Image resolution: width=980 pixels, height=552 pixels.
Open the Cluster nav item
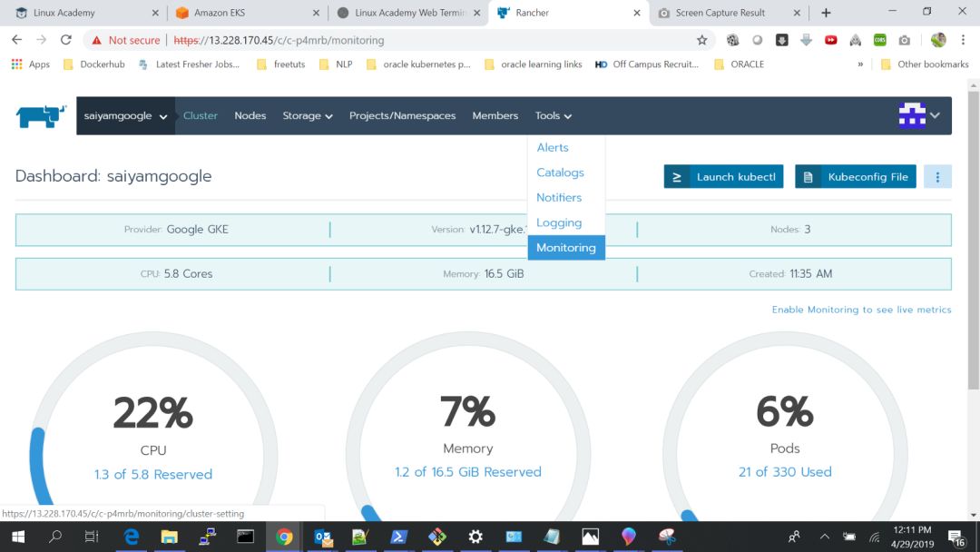coord(200,115)
